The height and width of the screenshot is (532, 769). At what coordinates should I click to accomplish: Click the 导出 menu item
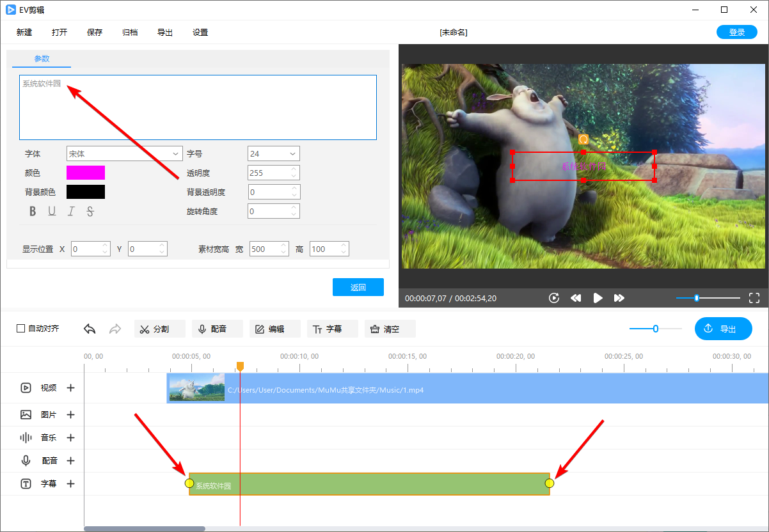(165, 33)
